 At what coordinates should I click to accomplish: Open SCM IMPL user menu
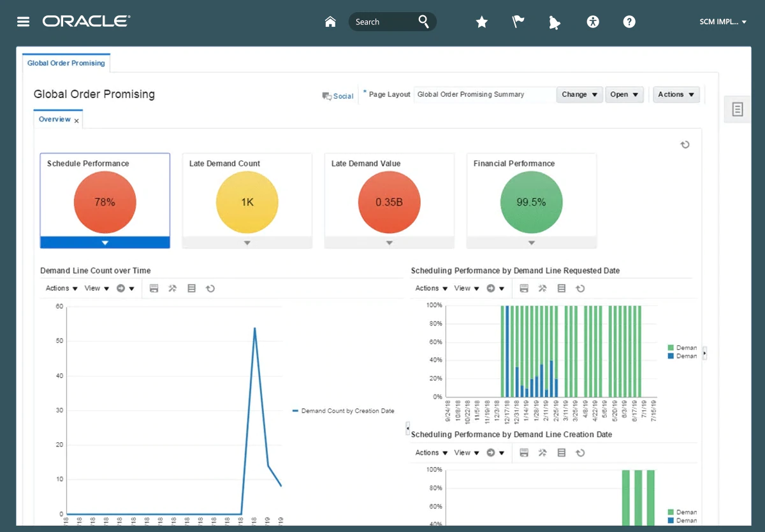click(723, 22)
